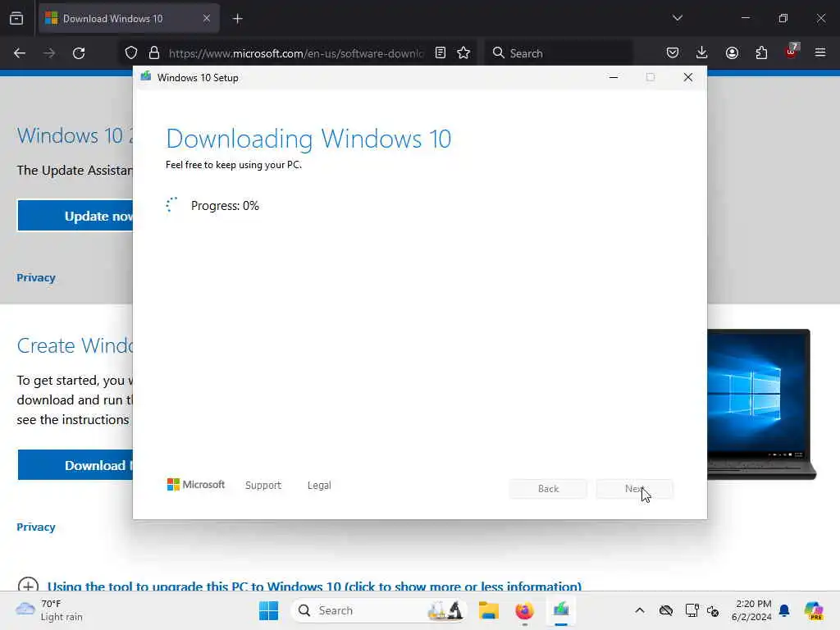Expand the list all tabs chevron
Screen dimensions: 840x630
pyautogui.click(x=678, y=18)
